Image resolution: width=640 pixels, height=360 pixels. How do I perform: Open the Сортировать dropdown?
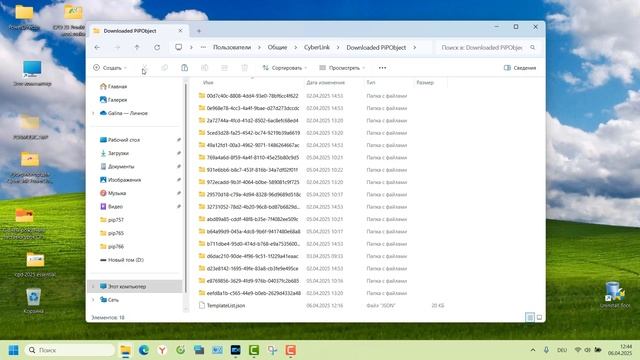pos(285,68)
